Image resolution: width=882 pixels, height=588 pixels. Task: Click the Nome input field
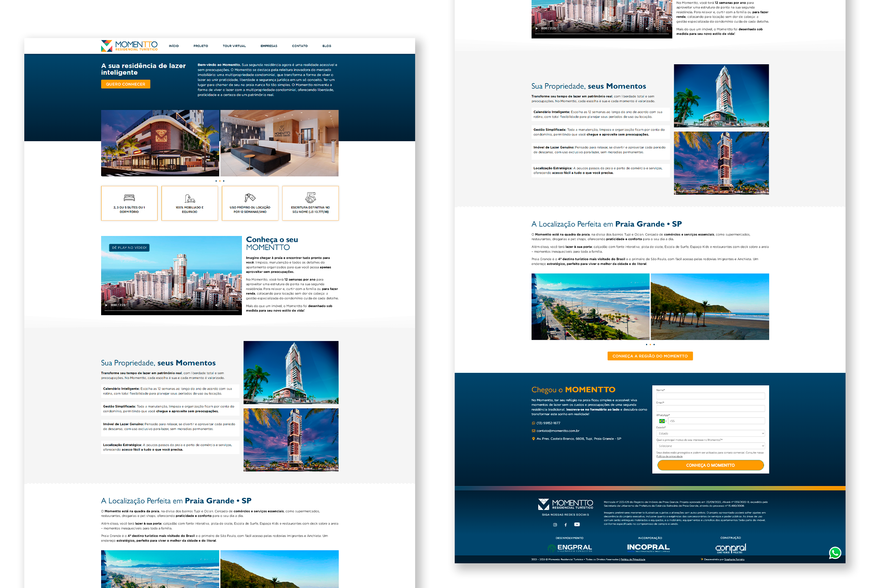(710, 396)
